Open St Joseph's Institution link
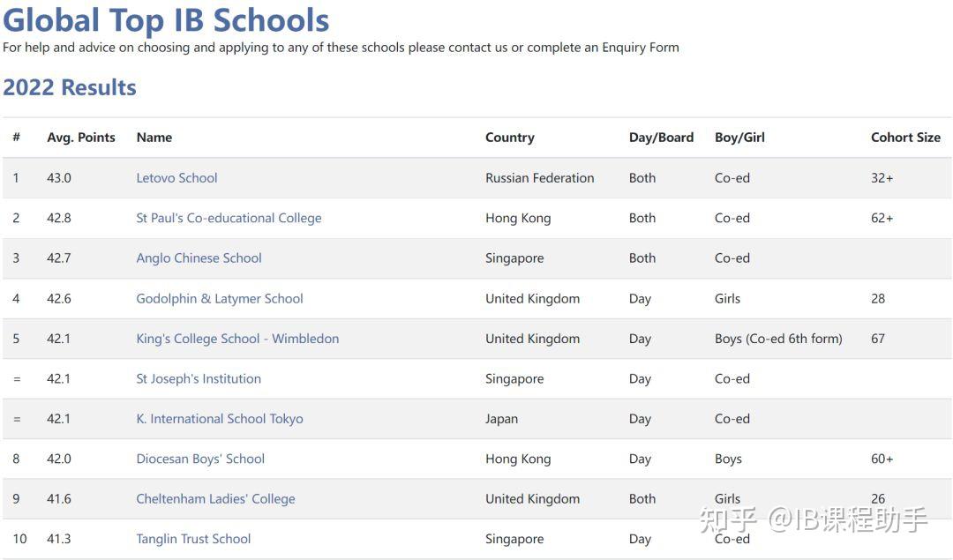The width and height of the screenshot is (953, 560). pyautogui.click(x=199, y=379)
